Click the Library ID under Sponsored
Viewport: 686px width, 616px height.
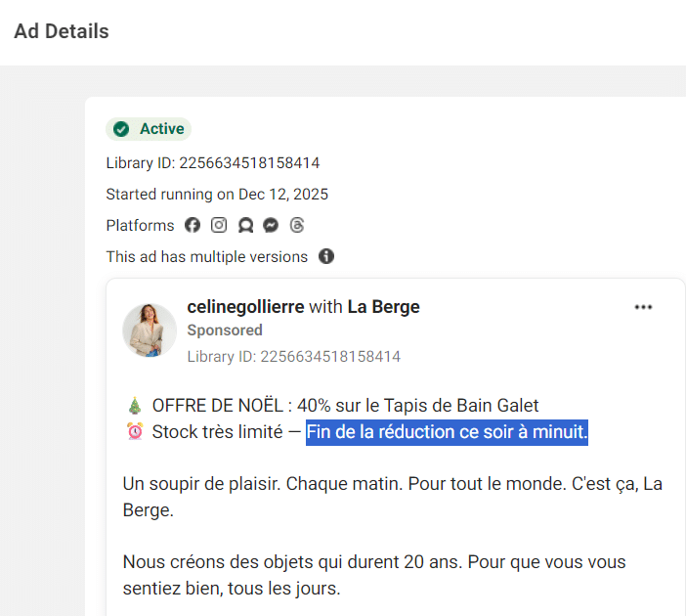point(294,356)
